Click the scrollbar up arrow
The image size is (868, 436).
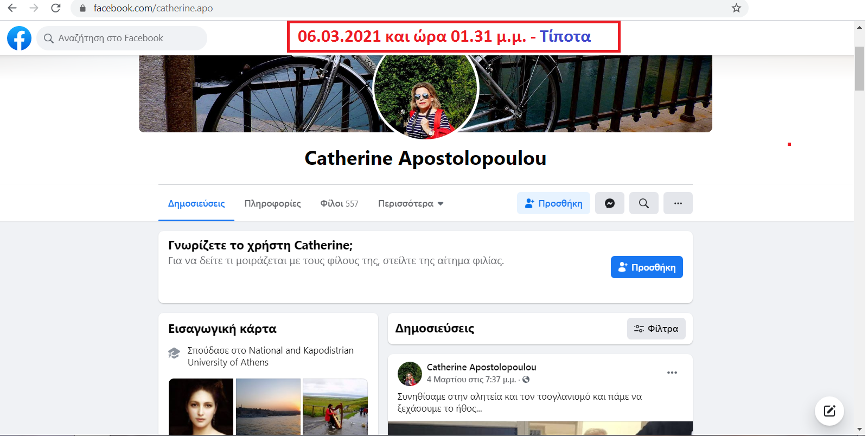[859, 27]
